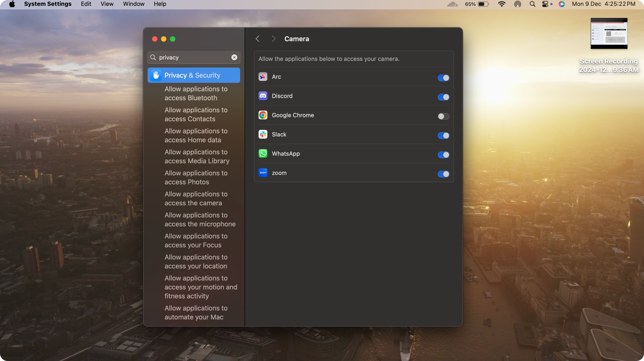Click the cloud icon in menu bar
Viewport: 644px width, 361px height.
point(452,4)
